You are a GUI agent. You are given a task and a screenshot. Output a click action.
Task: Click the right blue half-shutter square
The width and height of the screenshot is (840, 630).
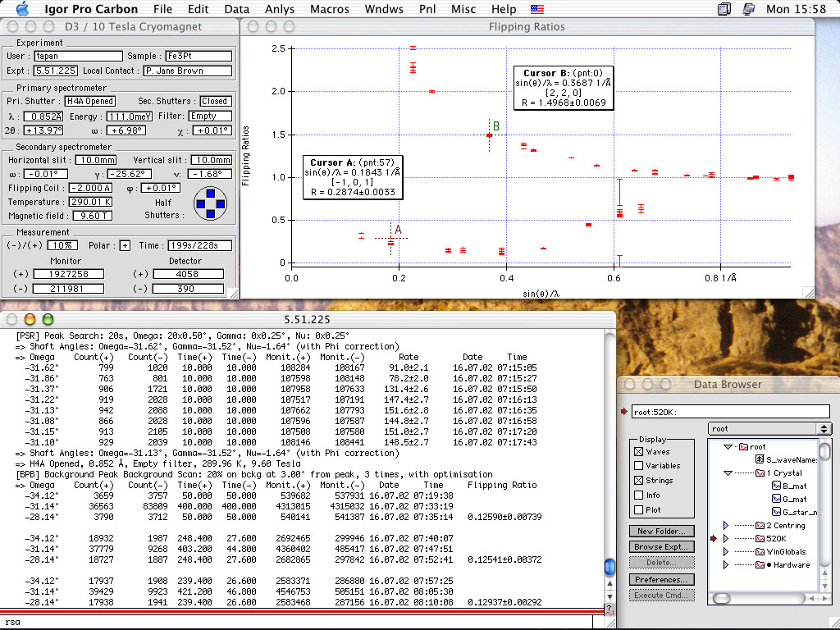pos(220,203)
